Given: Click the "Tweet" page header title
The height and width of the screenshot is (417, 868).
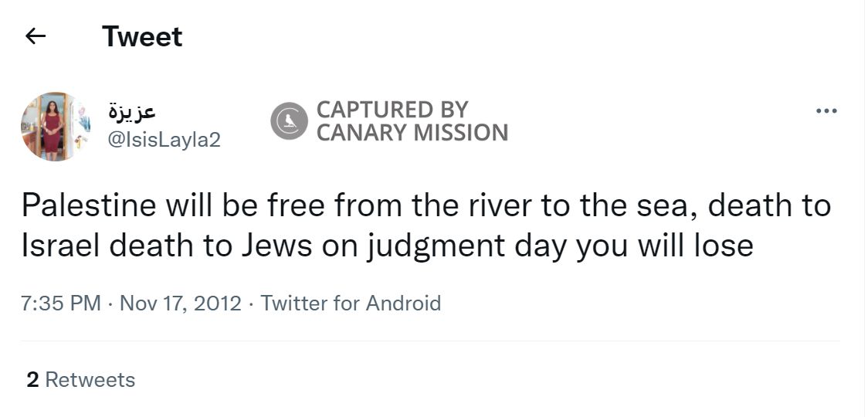Looking at the screenshot, I should pos(142,36).
